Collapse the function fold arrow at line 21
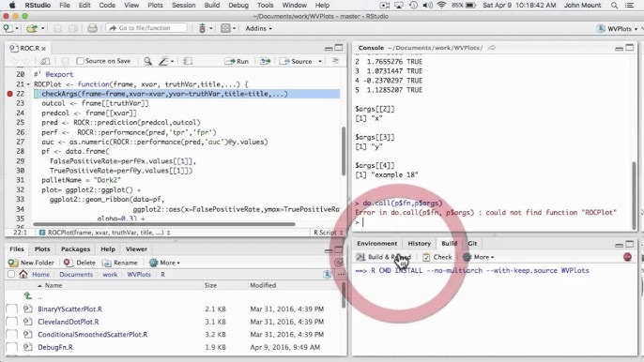The height and width of the screenshot is (362, 644). click(28, 84)
